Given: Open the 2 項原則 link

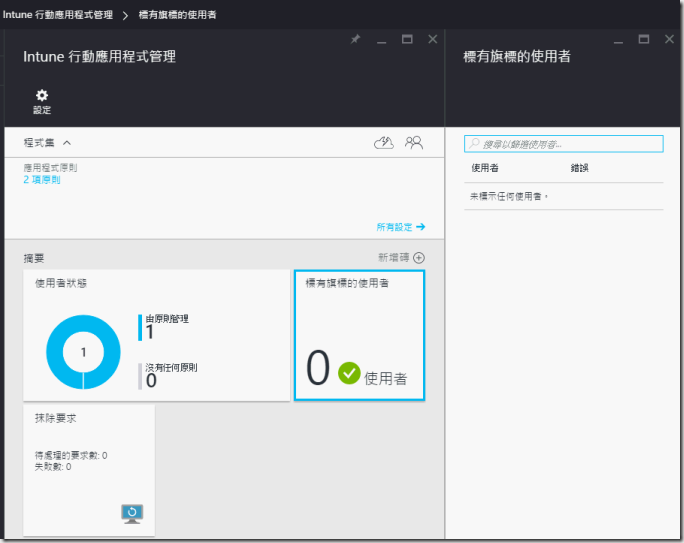Looking at the screenshot, I should 42,180.
